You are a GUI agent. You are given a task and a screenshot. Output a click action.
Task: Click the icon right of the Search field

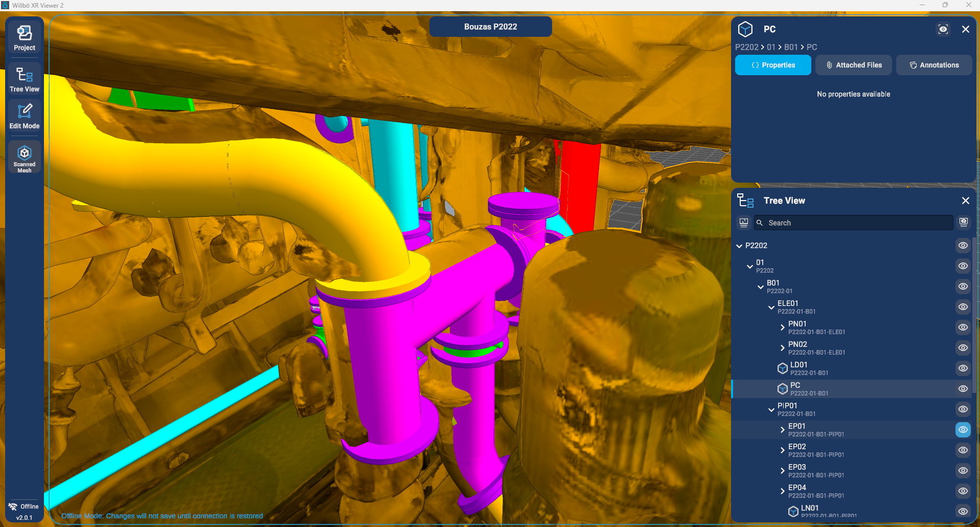[964, 223]
